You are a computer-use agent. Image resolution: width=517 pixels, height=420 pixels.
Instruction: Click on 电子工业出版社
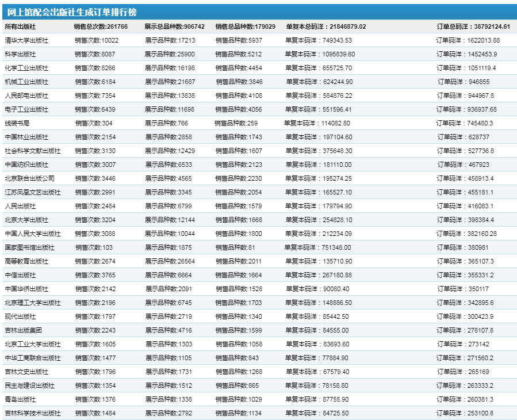(x=26, y=109)
